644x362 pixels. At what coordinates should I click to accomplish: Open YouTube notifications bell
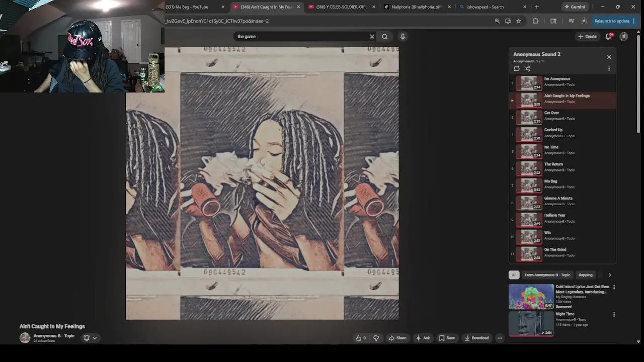pos(608,36)
